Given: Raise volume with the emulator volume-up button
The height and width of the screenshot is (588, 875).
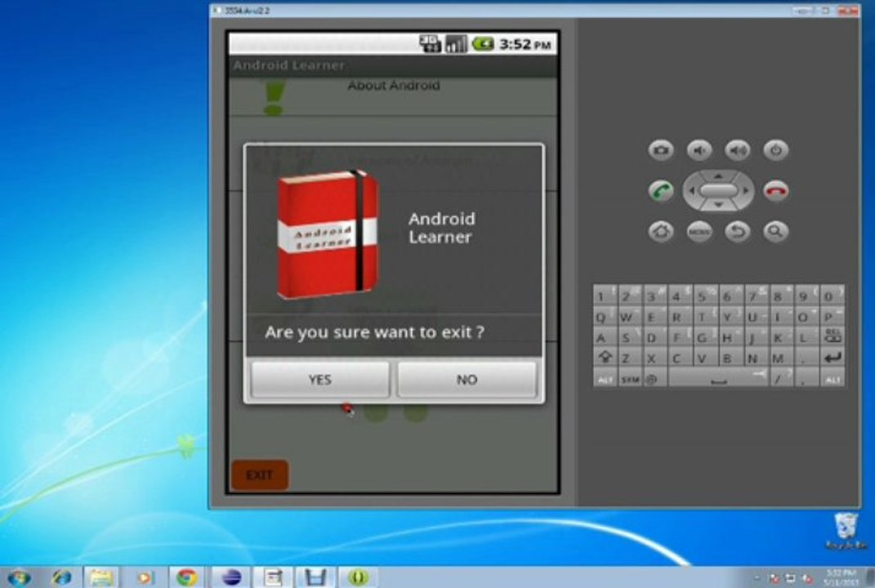Looking at the screenshot, I should pyautogui.click(x=737, y=150).
